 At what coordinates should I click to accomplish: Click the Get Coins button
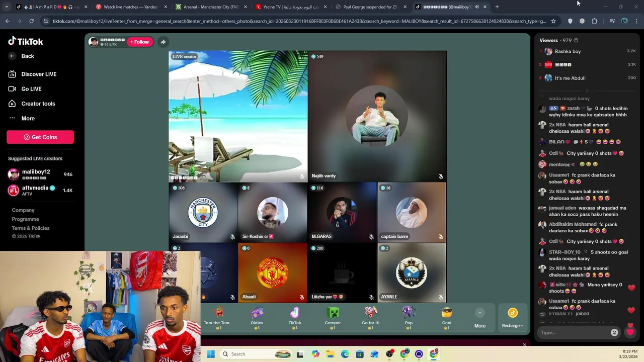40,137
